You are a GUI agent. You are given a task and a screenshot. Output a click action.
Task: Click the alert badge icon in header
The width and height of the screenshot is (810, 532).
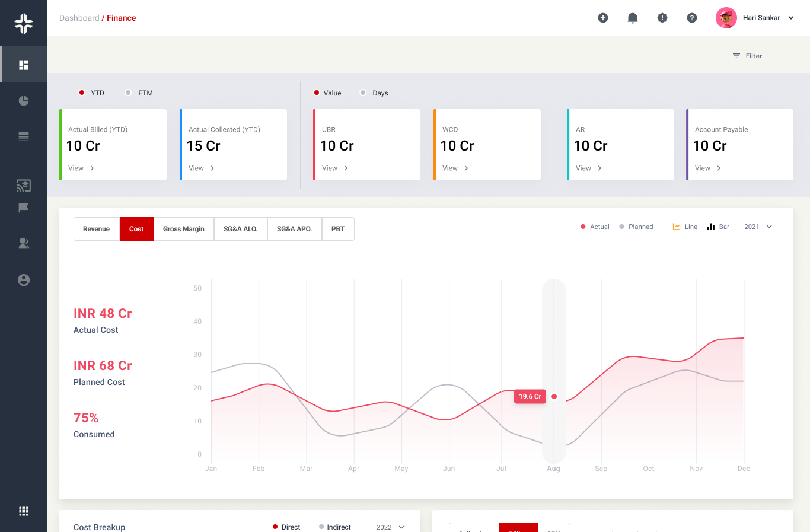tap(662, 18)
